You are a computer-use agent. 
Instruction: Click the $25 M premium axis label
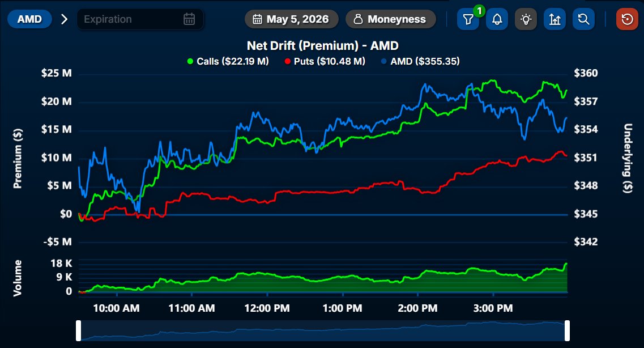click(57, 73)
